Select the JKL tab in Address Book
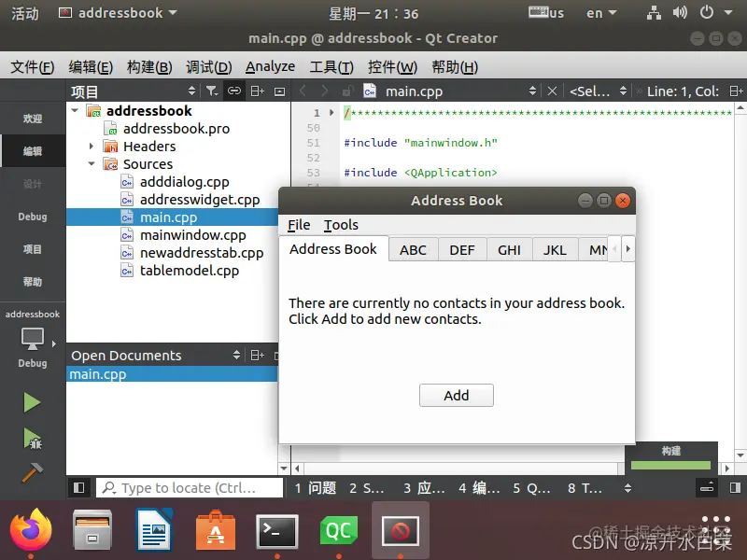This screenshot has height=560, width=747. pyautogui.click(x=555, y=250)
